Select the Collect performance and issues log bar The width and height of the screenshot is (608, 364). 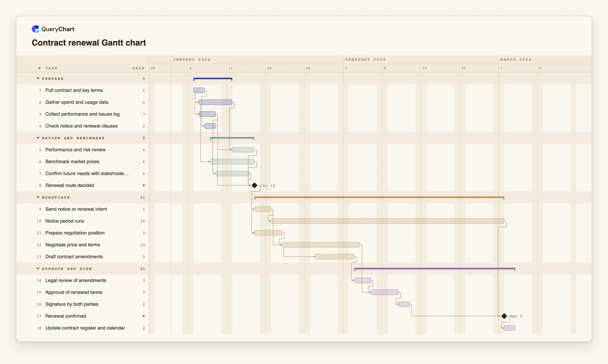point(207,114)
